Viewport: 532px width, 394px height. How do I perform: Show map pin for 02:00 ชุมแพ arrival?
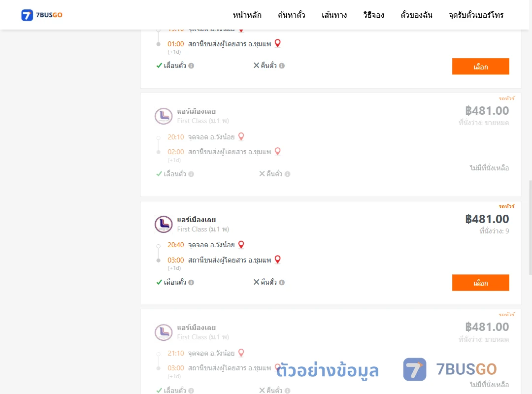[277, 151]
